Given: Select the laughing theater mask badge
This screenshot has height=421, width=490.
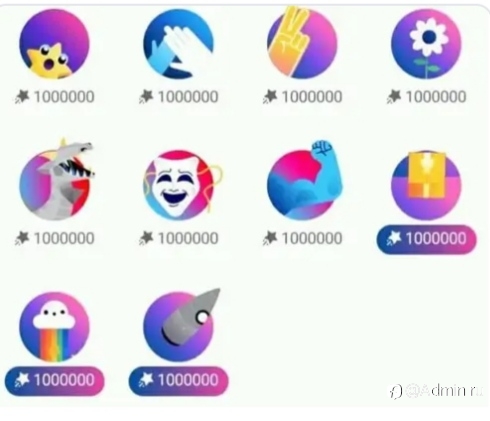Looking at the screenshot, I should pyautogui.click(x=182, y=185).
